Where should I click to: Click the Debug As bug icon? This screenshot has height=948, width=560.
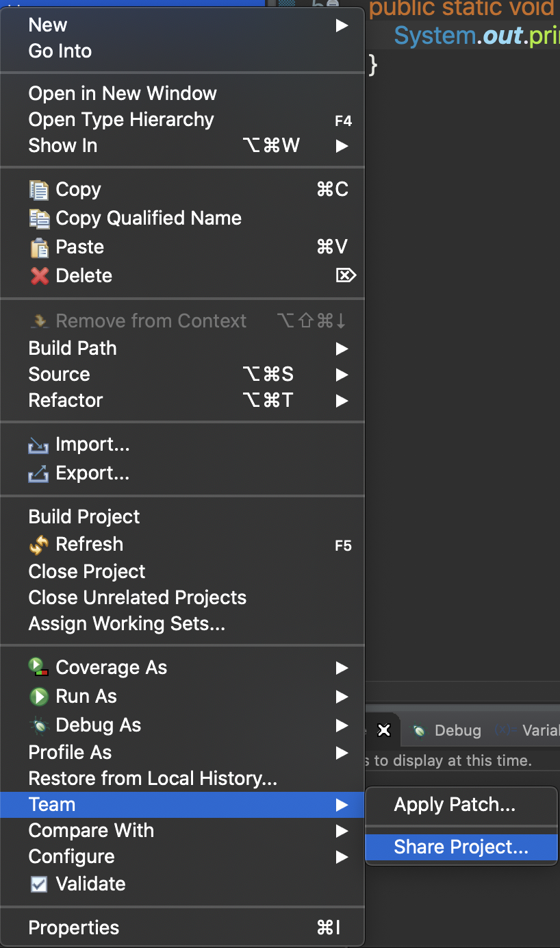click(39, 725)
